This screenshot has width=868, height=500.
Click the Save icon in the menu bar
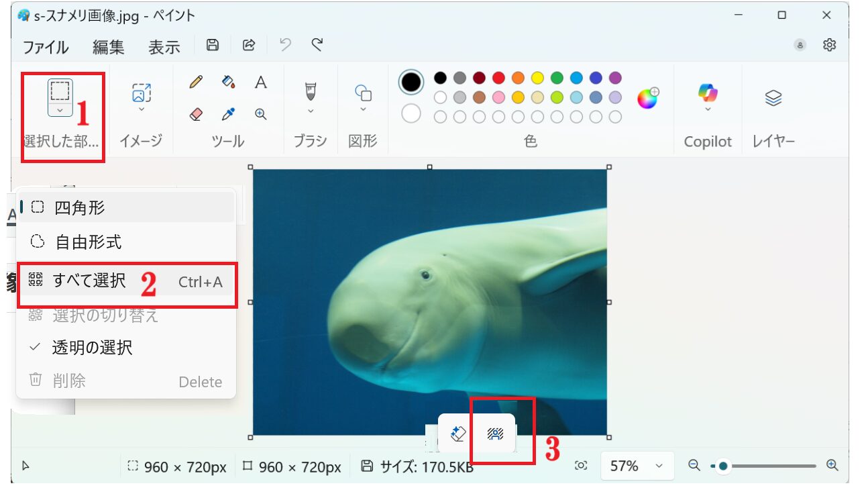point(213,45)
